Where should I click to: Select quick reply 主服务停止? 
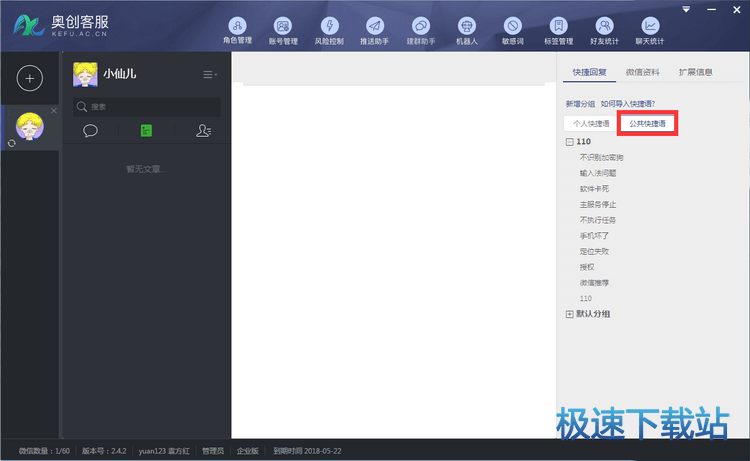(x=598, y=205)
